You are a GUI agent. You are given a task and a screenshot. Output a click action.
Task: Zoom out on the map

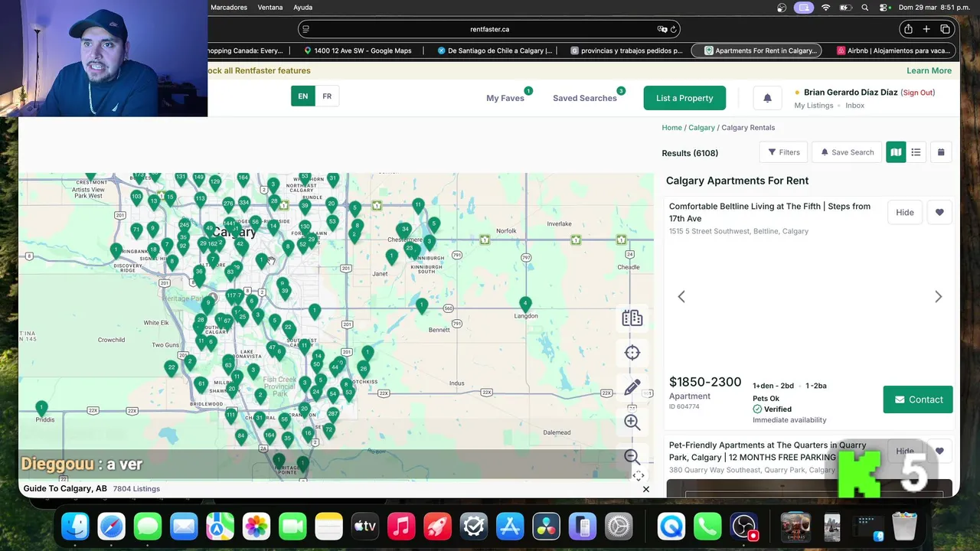(632, 457)
